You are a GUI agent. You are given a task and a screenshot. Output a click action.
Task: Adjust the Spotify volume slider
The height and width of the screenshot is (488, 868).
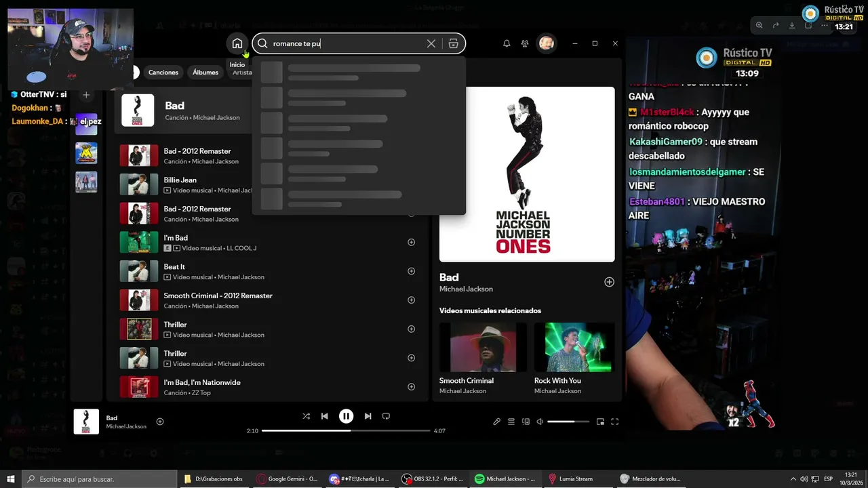(x=570, y=422)
